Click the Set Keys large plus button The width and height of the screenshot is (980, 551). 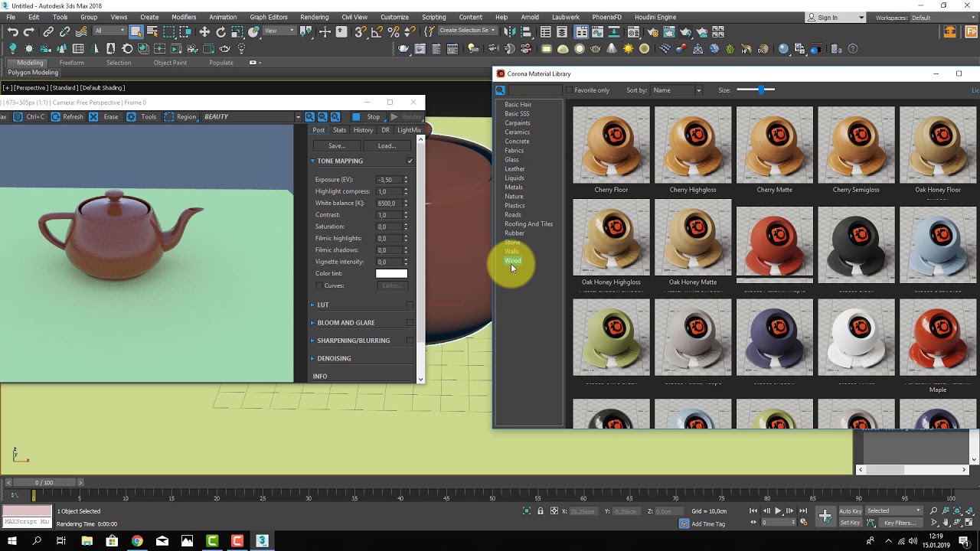pyautogui.click(x=825, y=517)
